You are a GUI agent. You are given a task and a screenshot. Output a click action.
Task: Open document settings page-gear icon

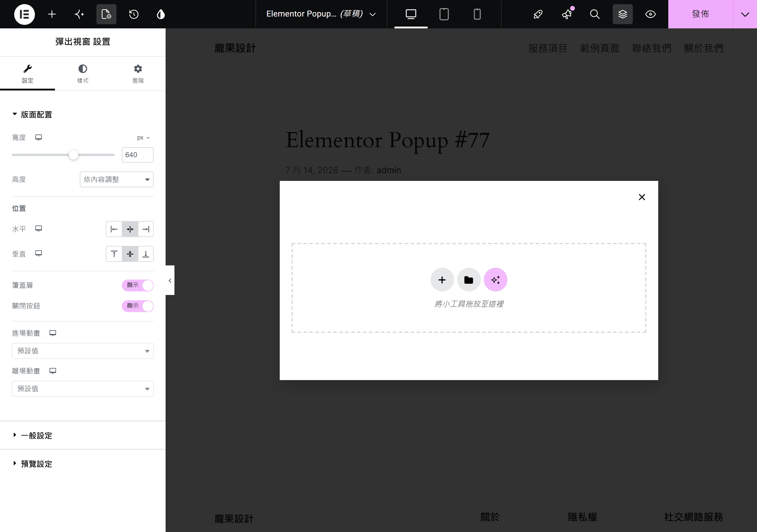point(106,14)
